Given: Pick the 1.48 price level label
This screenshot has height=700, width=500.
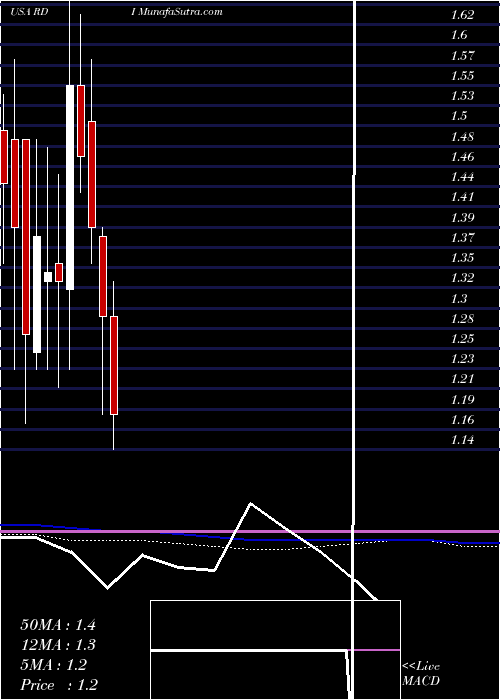Looking at the screenshot, I should (x=462, y=137).
